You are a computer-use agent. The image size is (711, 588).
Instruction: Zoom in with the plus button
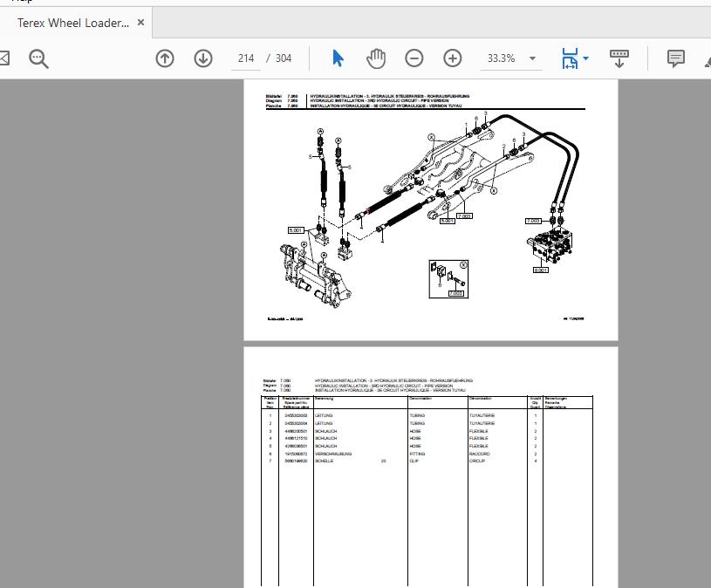pos(452,58)
